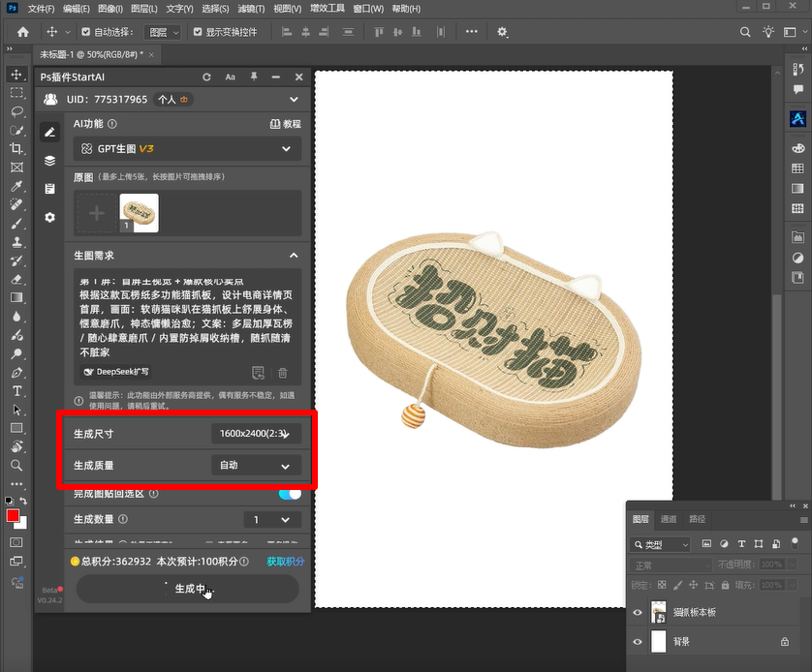
Task: Select the Zoom tool in the toolbox
Action: coord(16,466)
